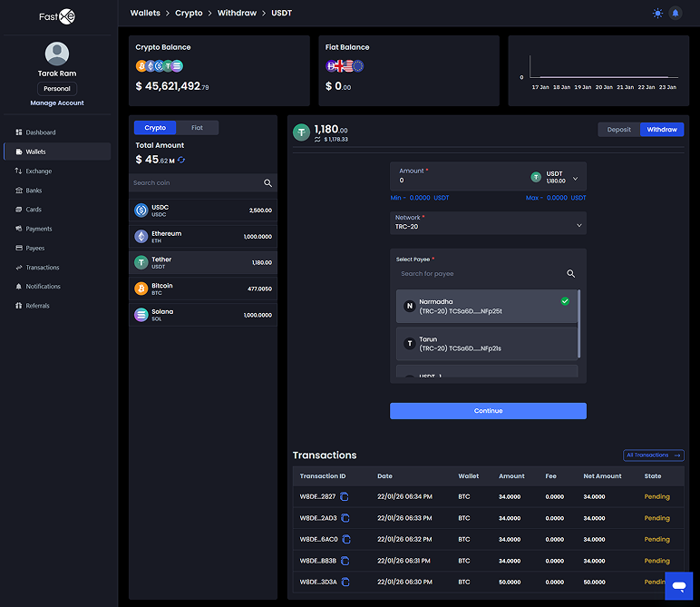Select Bitcoin coin row
700x607 pixels.
203,289
